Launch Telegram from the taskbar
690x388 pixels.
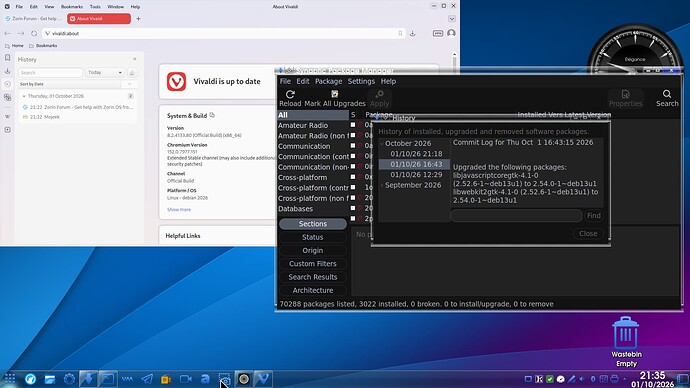147,379
